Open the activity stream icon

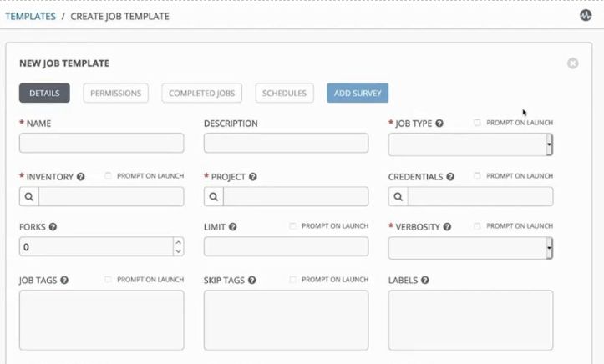586,15
